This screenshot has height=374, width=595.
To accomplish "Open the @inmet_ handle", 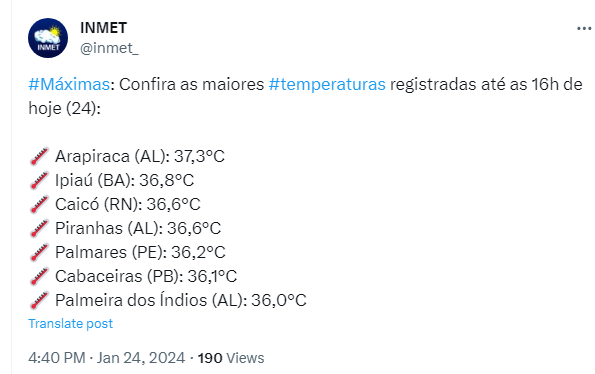I will click(109, 48).
